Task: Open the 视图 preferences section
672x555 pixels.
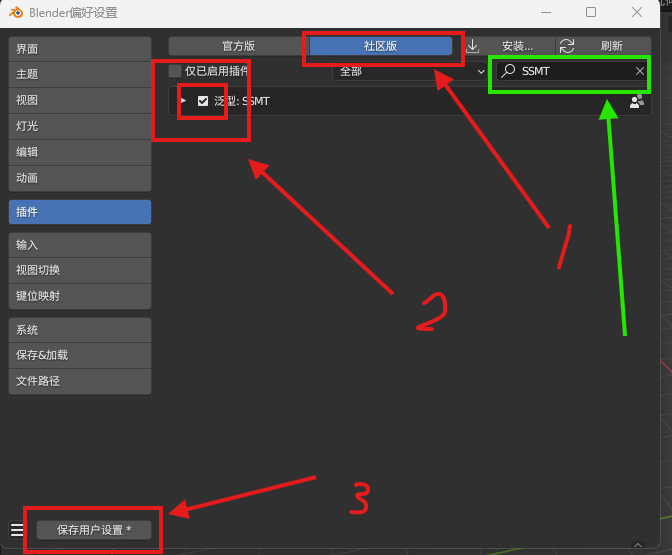Action: pos(80,101)
